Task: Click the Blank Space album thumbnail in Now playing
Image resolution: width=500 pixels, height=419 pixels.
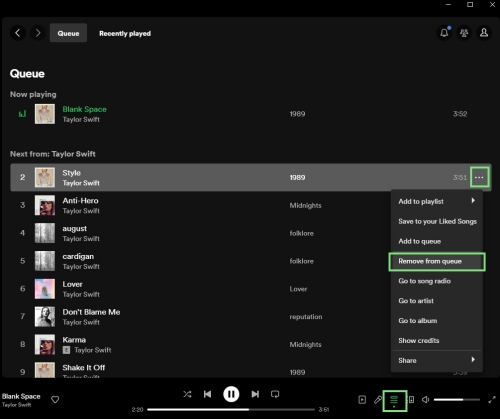Action: [45, 114]
